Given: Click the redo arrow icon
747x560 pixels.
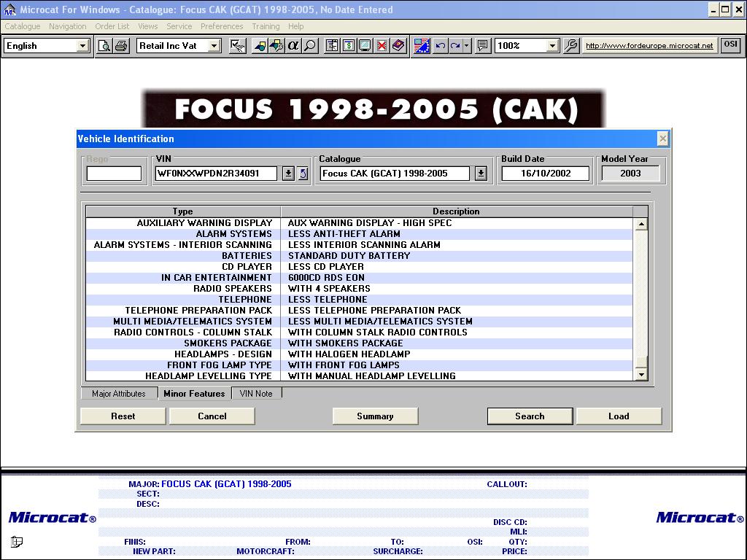Looking at the screenshot, I should coord(455,45).
